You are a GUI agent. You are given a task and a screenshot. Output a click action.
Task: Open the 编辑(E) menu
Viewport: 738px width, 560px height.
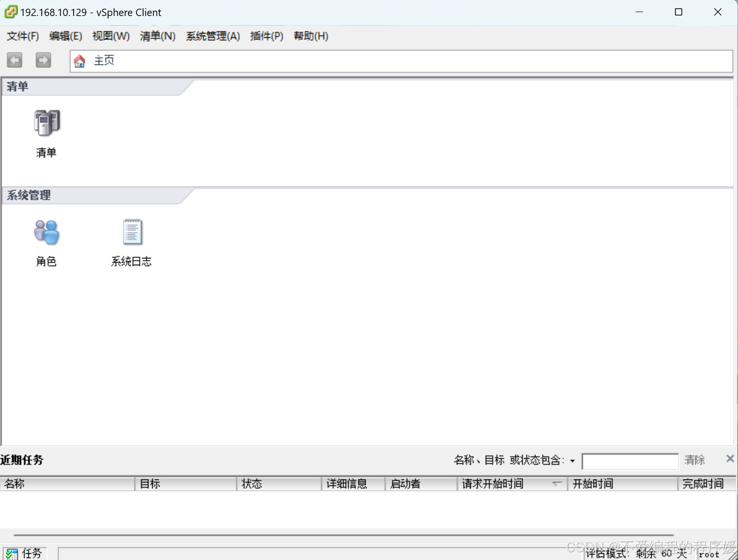tap(66, 36)
